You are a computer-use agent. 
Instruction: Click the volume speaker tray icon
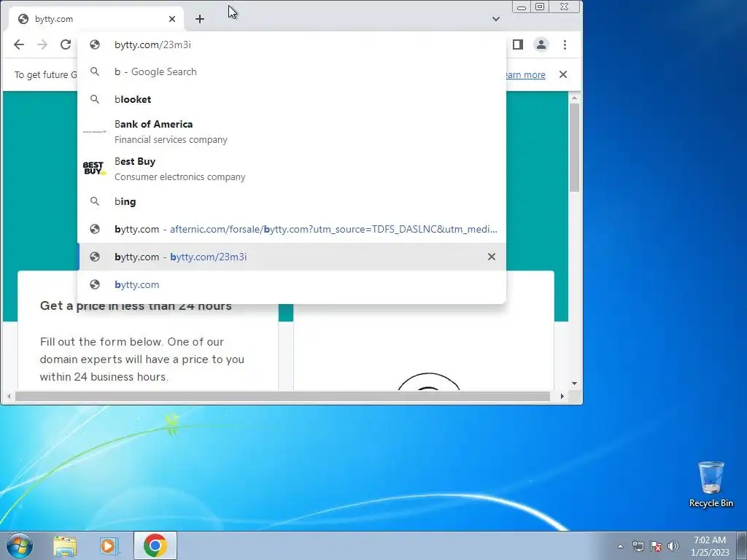point(673,546)
